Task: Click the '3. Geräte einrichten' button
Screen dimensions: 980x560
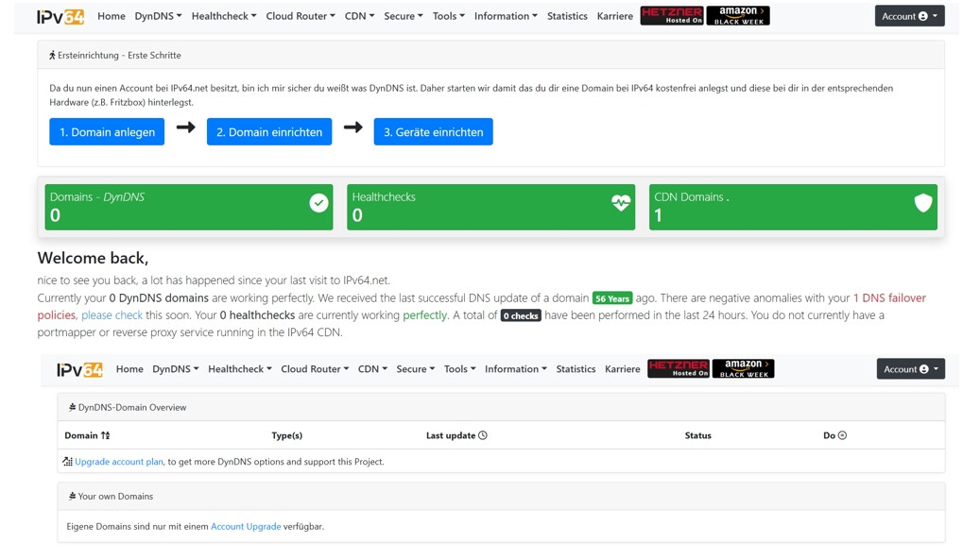Action: pos(433,132)
